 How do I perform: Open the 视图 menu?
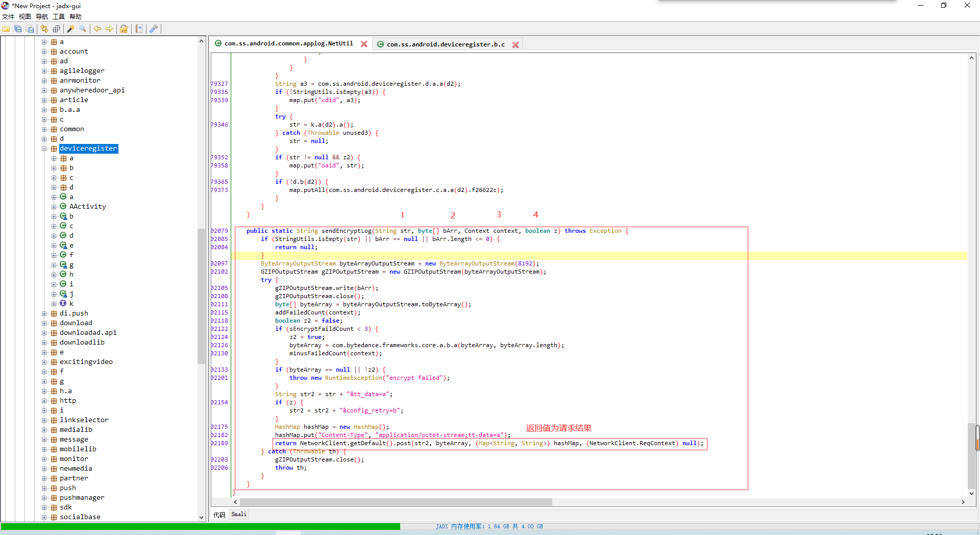click(25, 17)
